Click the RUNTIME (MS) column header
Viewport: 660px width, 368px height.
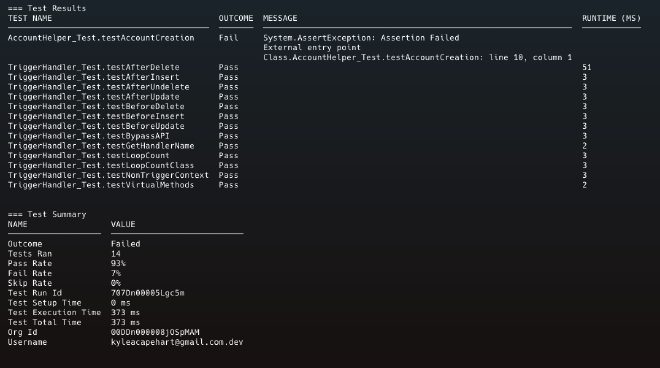click(x=611, y=18)
